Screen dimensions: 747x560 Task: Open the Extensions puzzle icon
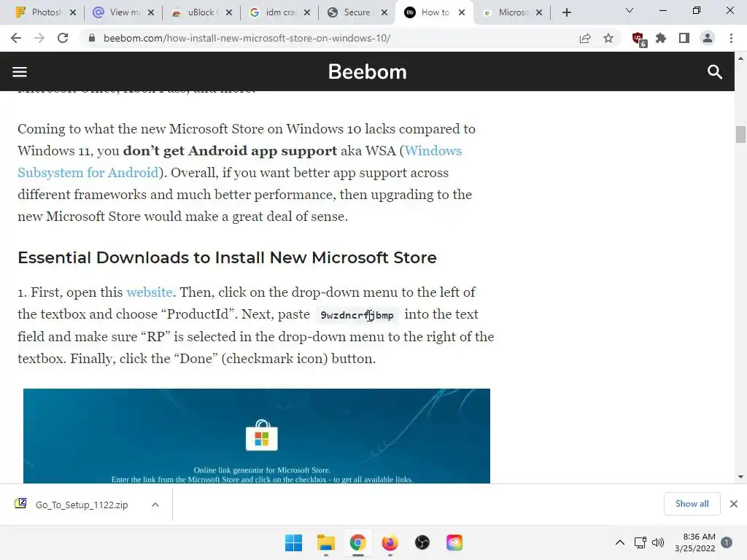pyautogui.click(x=661, y=38)
